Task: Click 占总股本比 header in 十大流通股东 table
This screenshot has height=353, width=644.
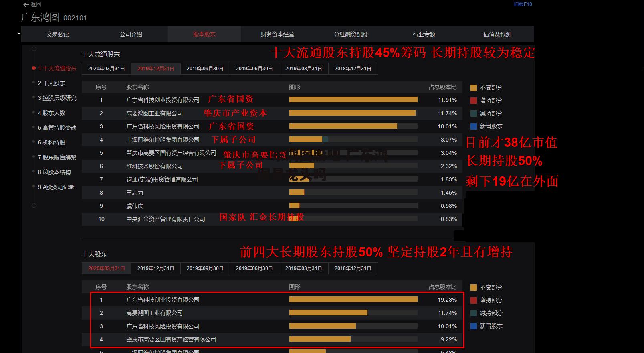Action: [x=442, y=87]
